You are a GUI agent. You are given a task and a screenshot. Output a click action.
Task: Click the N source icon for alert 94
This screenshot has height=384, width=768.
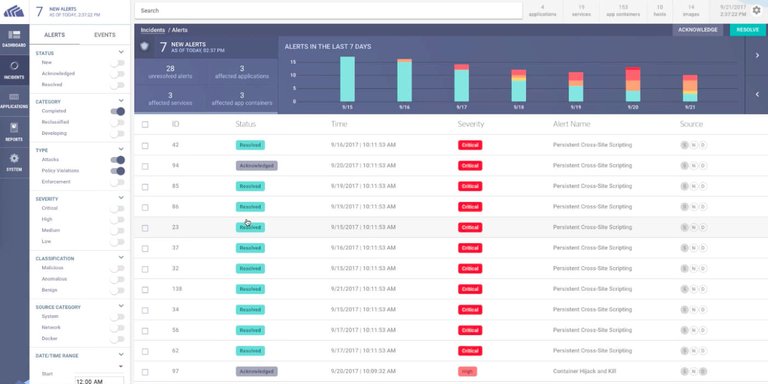click(694, 166)
